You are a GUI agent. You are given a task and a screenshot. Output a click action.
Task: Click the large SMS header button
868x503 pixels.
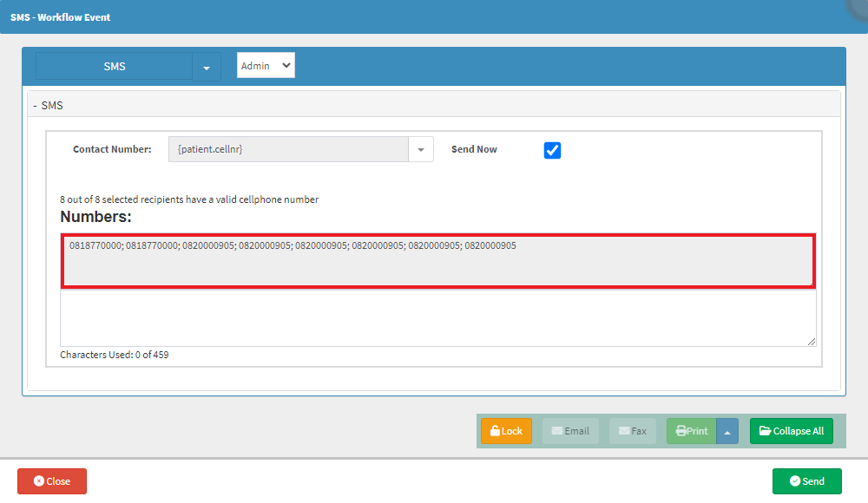pos(115,67)
